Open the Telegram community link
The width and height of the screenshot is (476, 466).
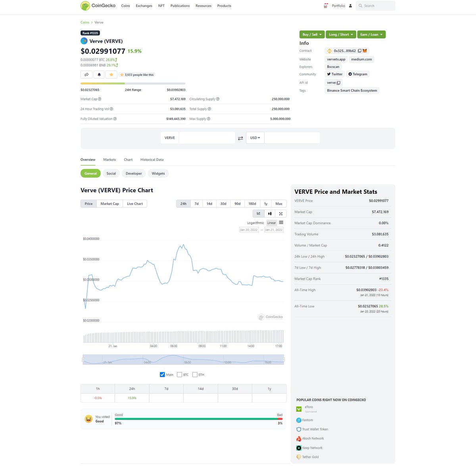tap(357, 74)
